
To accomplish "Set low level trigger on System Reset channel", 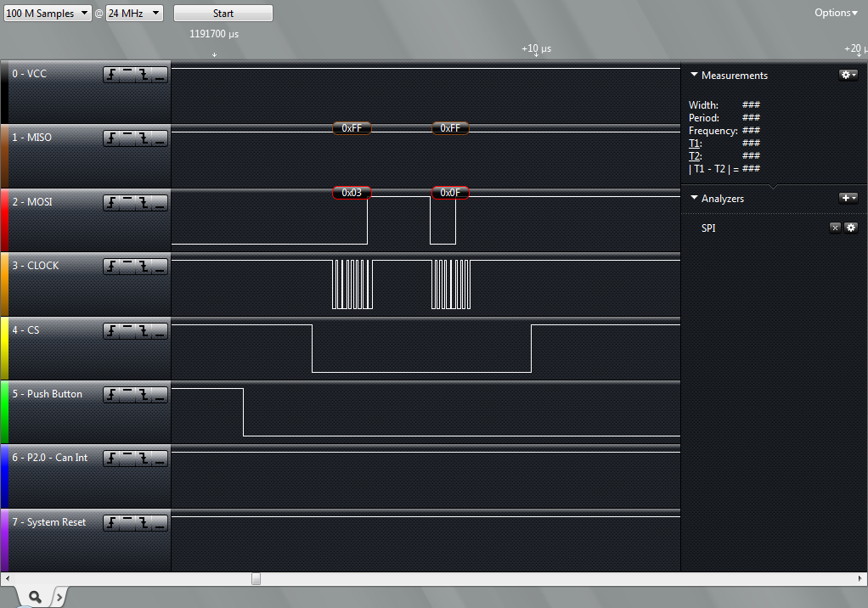I will point(160,523).
